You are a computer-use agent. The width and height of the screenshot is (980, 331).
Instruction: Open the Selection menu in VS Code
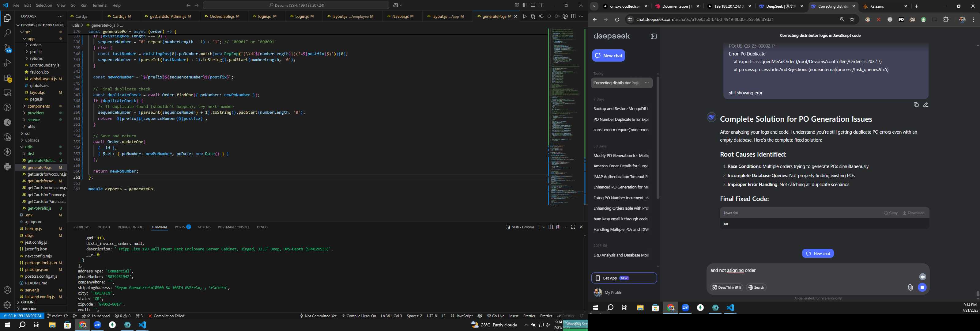(44, 5)
